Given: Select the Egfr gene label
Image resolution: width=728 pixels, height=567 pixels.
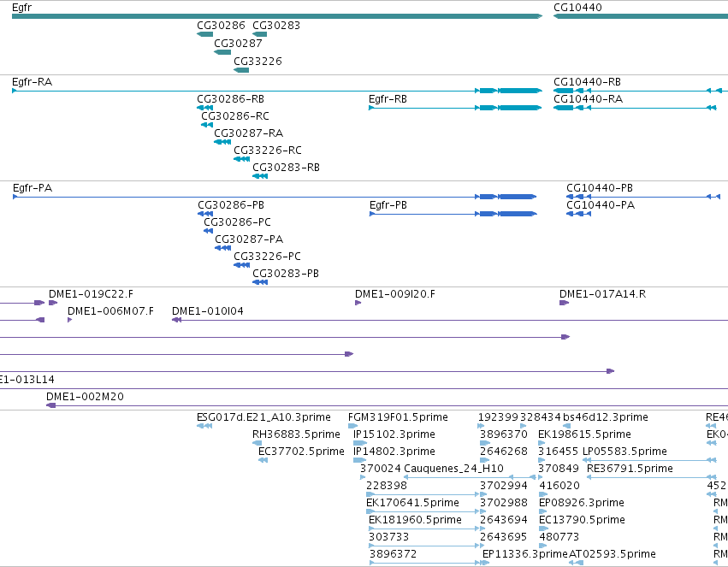Looking at the screenshot, I should click(x=22, y=8).
